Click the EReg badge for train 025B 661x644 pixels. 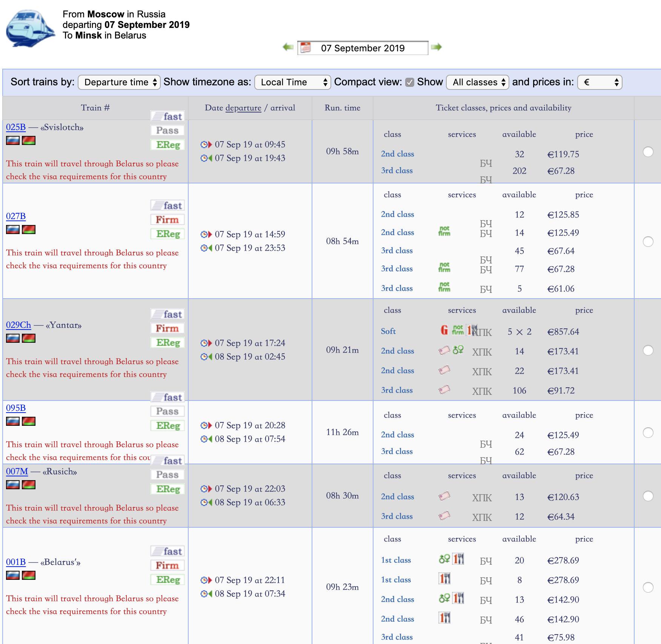coord(168,145)
